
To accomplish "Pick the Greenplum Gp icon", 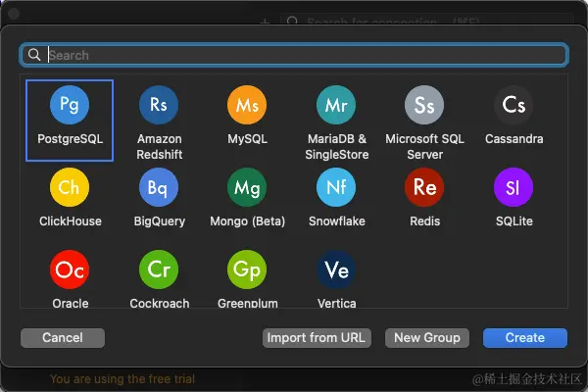I will pyautogui.click(x=247, y=269).
